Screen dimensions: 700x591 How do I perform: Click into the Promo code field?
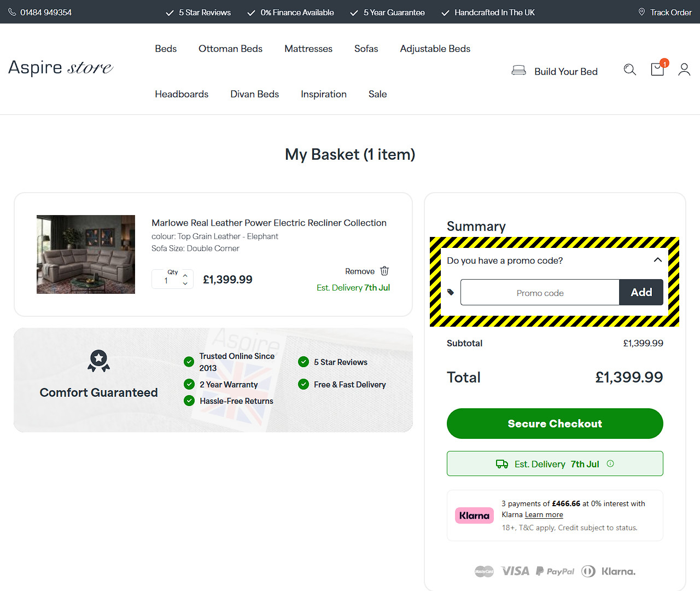[x=540, y=292]
